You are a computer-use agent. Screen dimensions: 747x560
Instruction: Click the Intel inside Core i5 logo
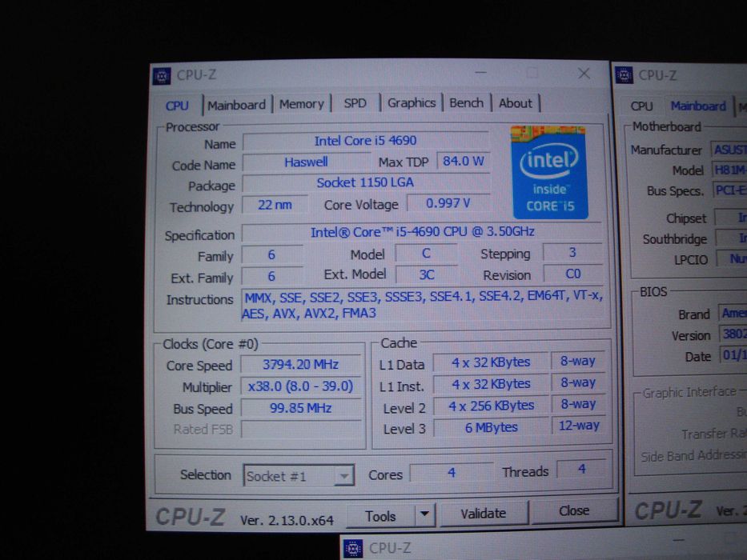[549, 172]
